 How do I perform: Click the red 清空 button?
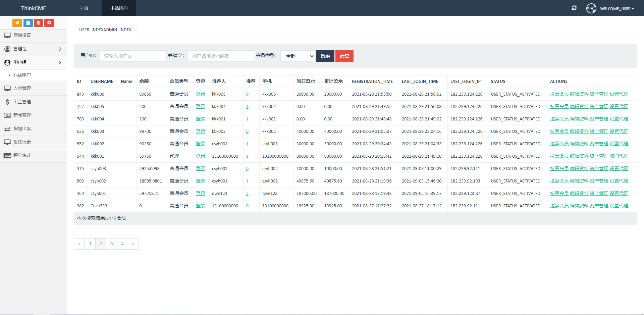tap(344, 56)
